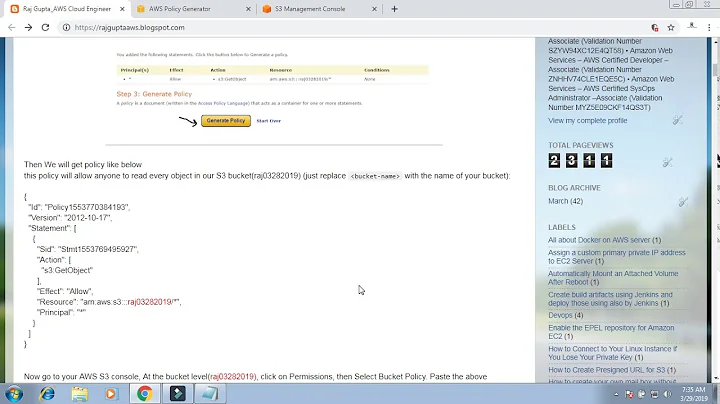Click the Generate Policy button image
This screenshot has height=404, width=720.
pyautogui.click(x=226, y=121)
